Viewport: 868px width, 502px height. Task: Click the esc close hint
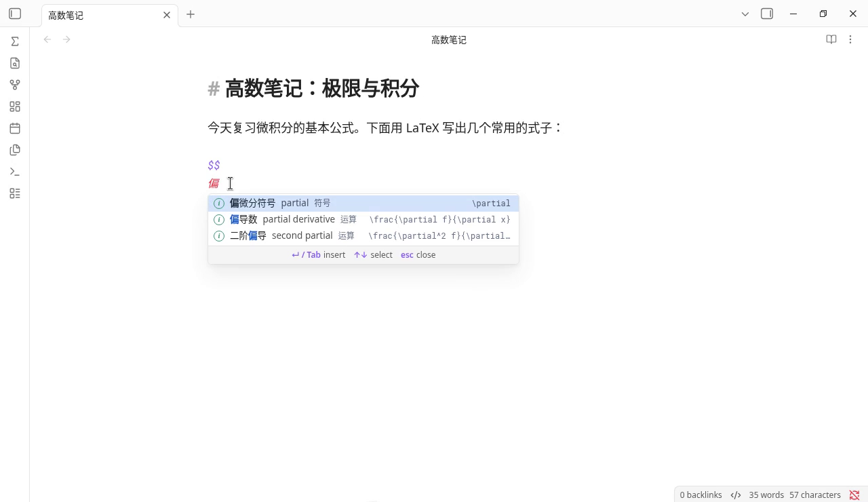click(x=418, y=255)
